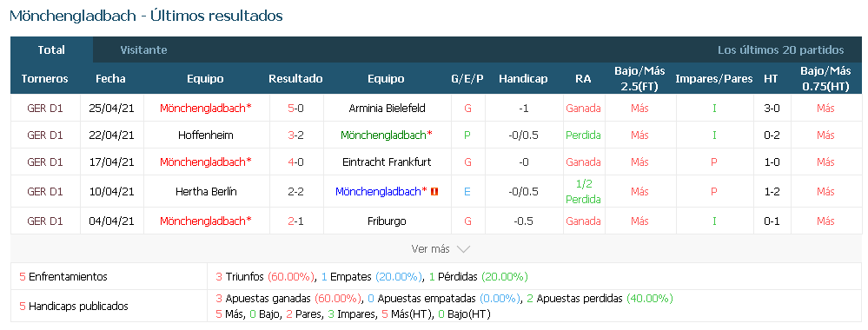Click the red card icon next to Mönchengladbach
The image size is (868, 330).
coord(434,192)
